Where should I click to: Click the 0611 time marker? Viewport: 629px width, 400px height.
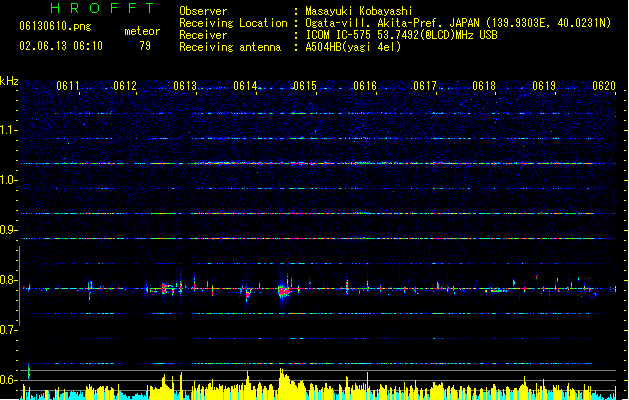(68, 86)
